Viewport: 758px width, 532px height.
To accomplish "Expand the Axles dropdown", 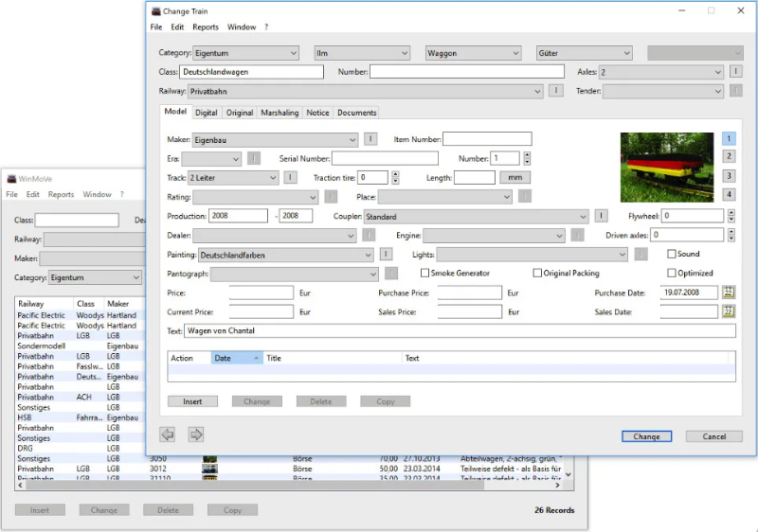I will point(717,72).
